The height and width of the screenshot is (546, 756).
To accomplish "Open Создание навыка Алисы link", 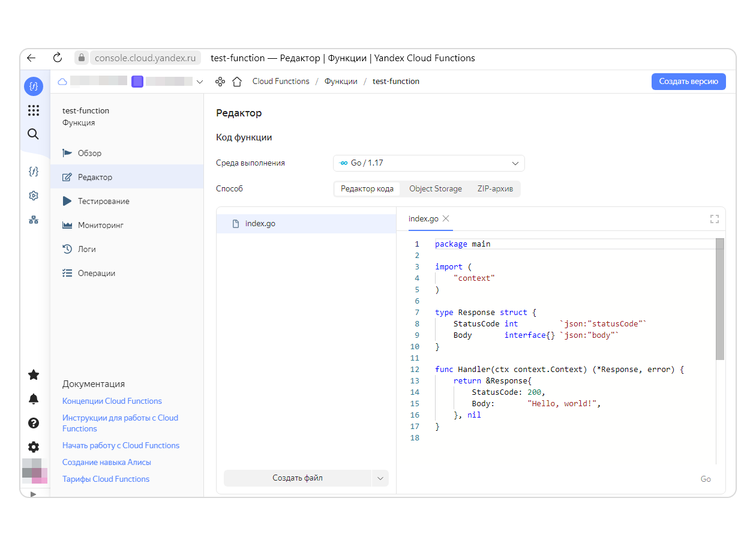I will 107,462.
